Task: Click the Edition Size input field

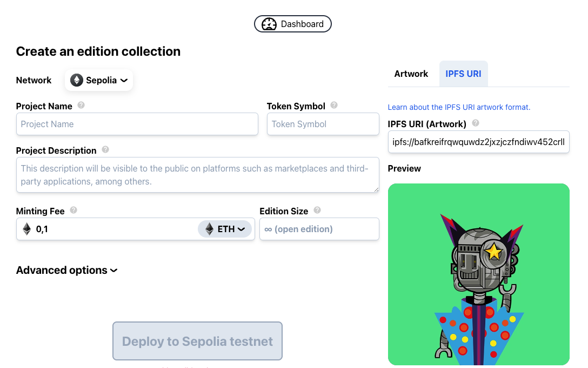Action: point(319,229)
